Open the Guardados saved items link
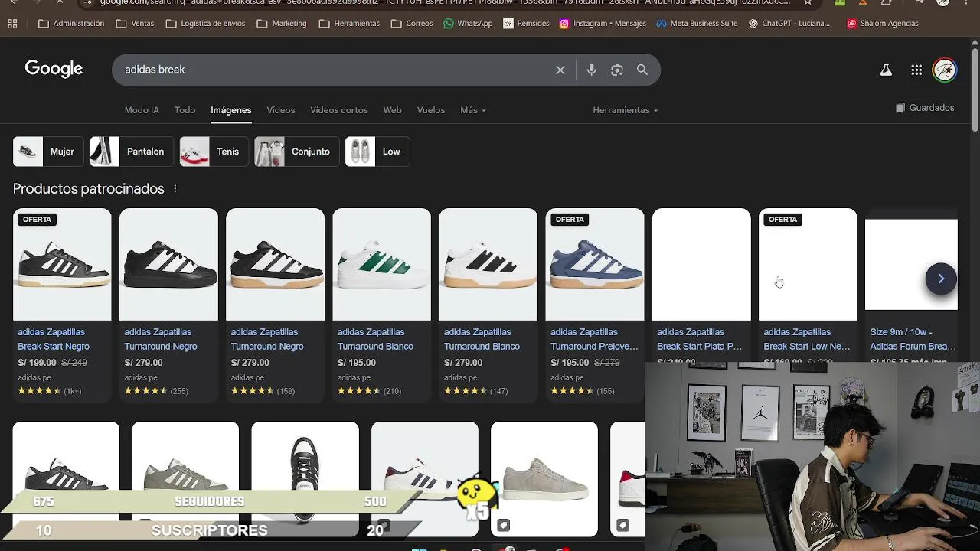980x551 pixels. click(925, 108)
